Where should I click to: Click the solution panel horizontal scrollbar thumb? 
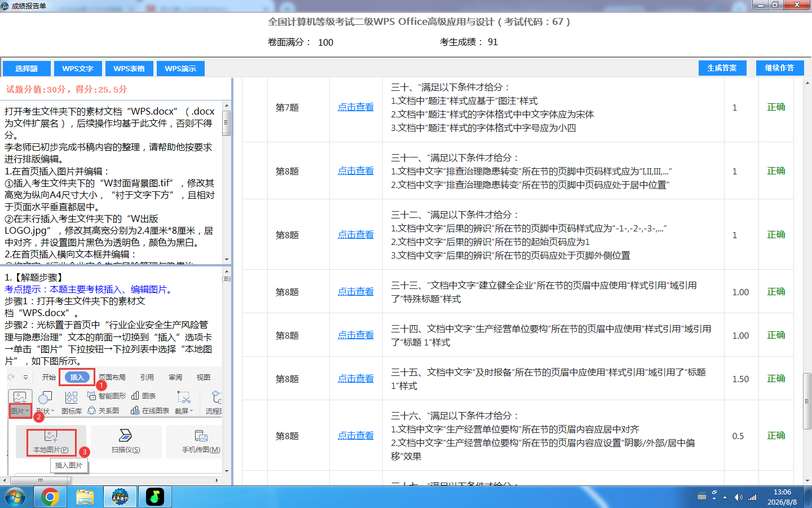[39, 480]
